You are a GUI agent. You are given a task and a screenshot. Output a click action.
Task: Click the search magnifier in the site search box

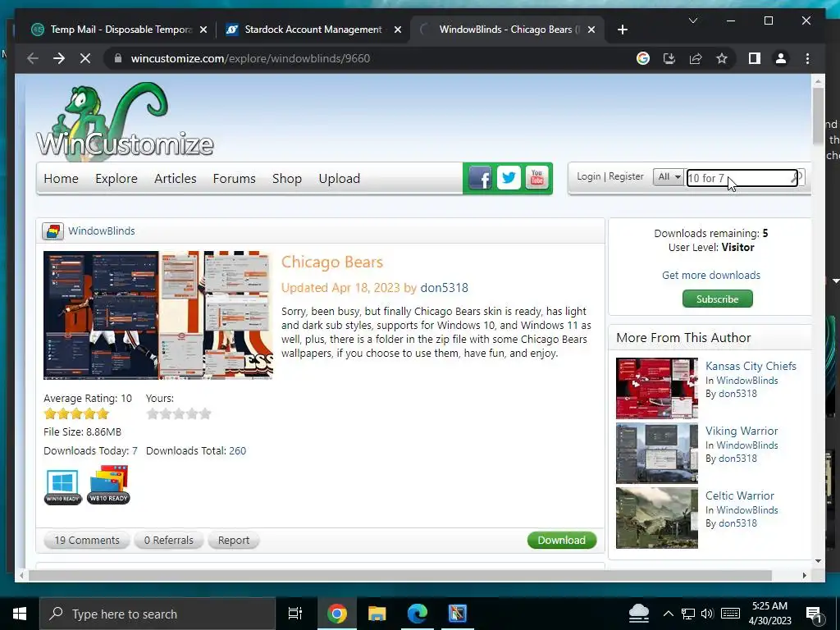(797, 177)
